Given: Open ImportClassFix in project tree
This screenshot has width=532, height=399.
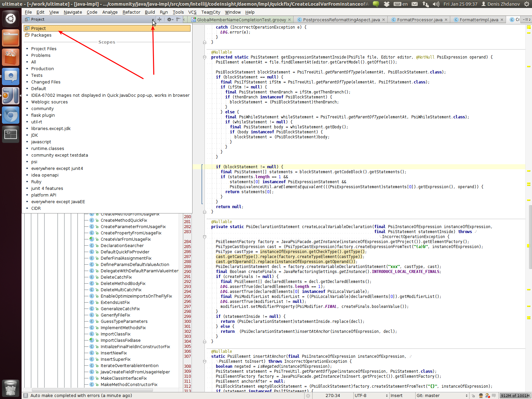Looking at the screenshot, I should click(x=115, y=334).
